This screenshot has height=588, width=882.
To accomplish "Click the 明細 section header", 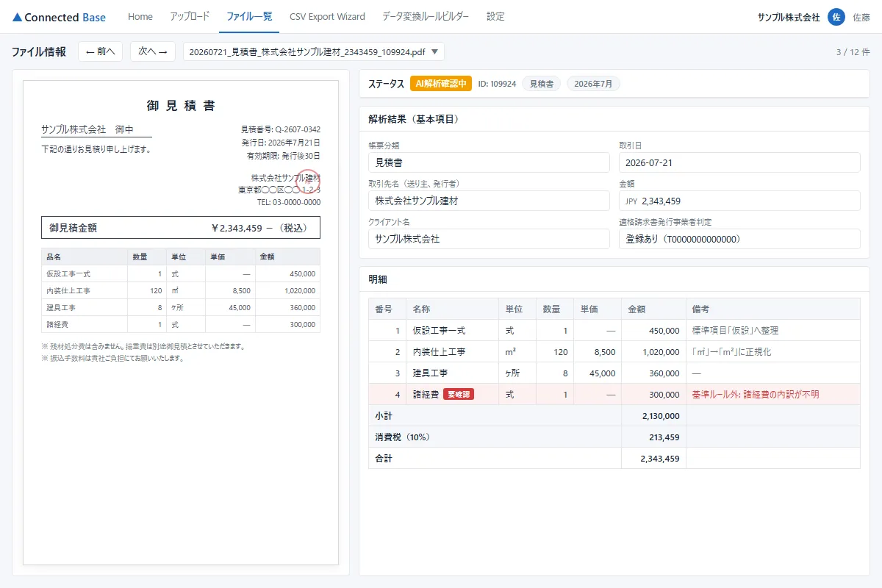I will pyautogui.click(x=378, y=279).
